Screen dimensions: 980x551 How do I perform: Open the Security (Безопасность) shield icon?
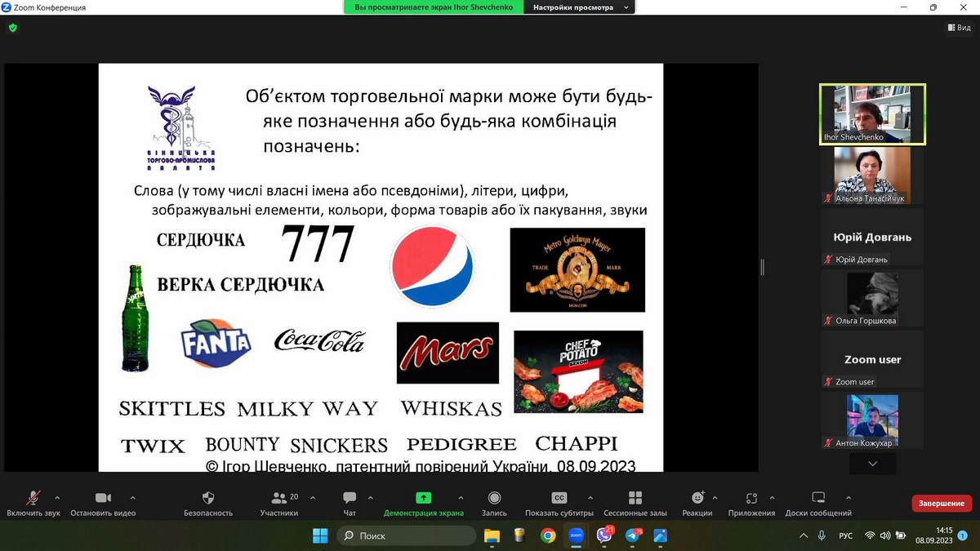[x=208, y=499]
